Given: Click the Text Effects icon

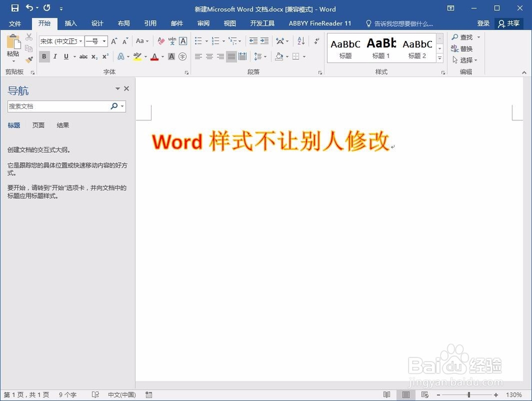Looking at the screenshot, I should coord(122,56).
